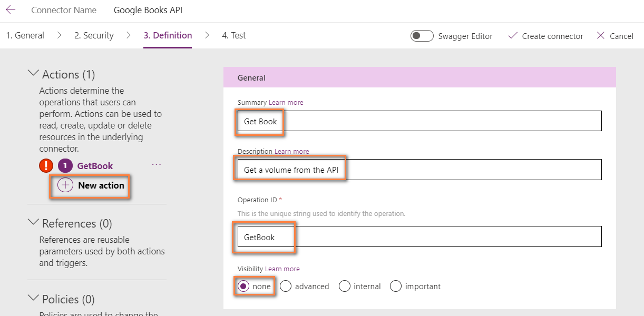Click the Google Books API connector name field
The width and height of the screenshot is (644, 316).
coord(148,10)
